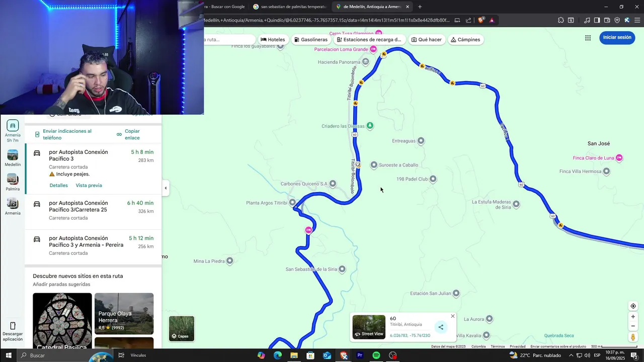Image resolution: width=644 pixels, height=362 pixels.
Task: Open the Brave Wallet icon
Action: coord(607,20)
